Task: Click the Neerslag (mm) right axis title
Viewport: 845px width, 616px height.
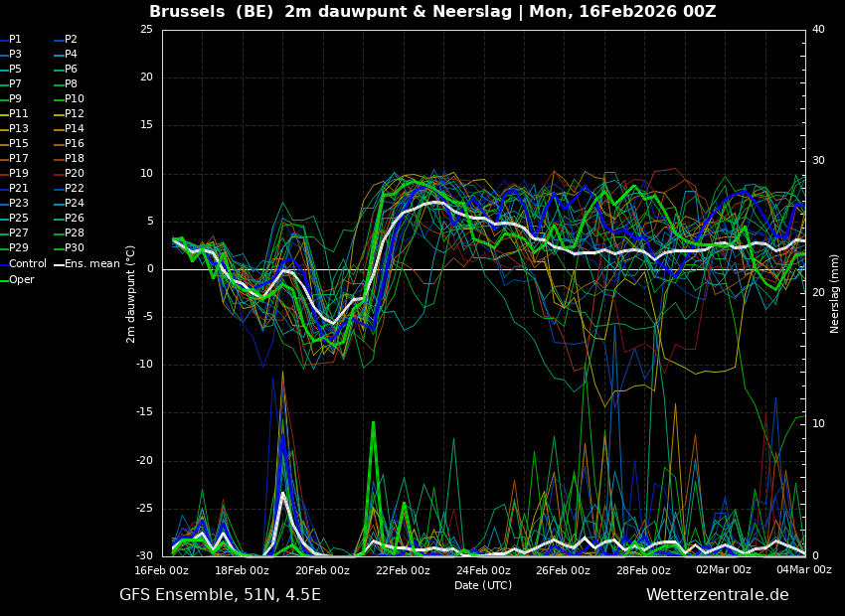Action: [835, 293]
